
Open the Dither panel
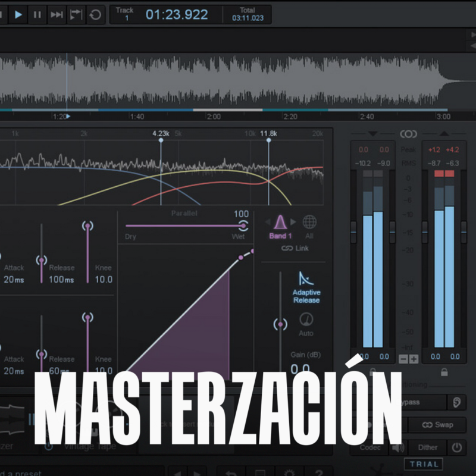[x=427, y=447]
